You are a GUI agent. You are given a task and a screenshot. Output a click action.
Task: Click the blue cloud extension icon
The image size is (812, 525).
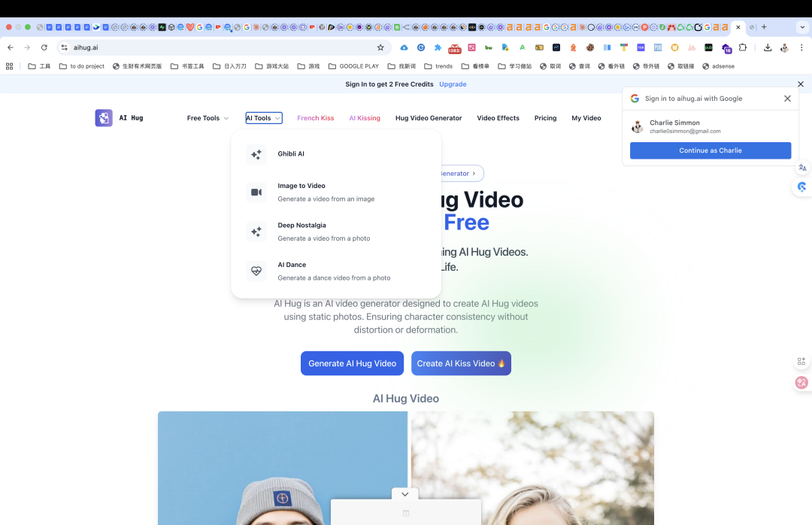(404, 47)
